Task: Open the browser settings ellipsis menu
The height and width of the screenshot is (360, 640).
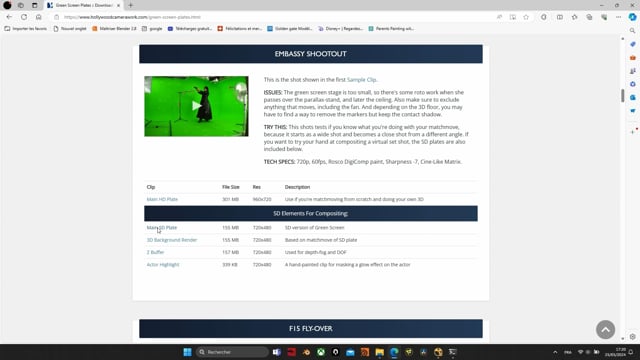Action: pos(619,17)
